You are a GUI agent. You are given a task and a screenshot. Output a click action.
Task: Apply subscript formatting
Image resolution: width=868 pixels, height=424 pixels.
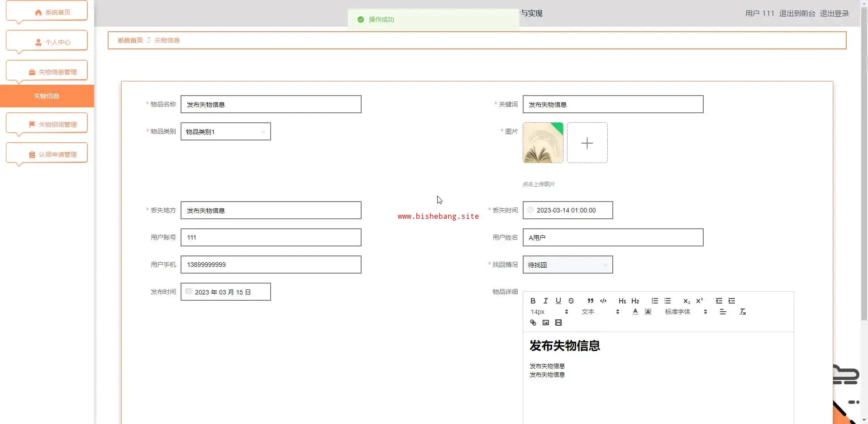[687, 301]
